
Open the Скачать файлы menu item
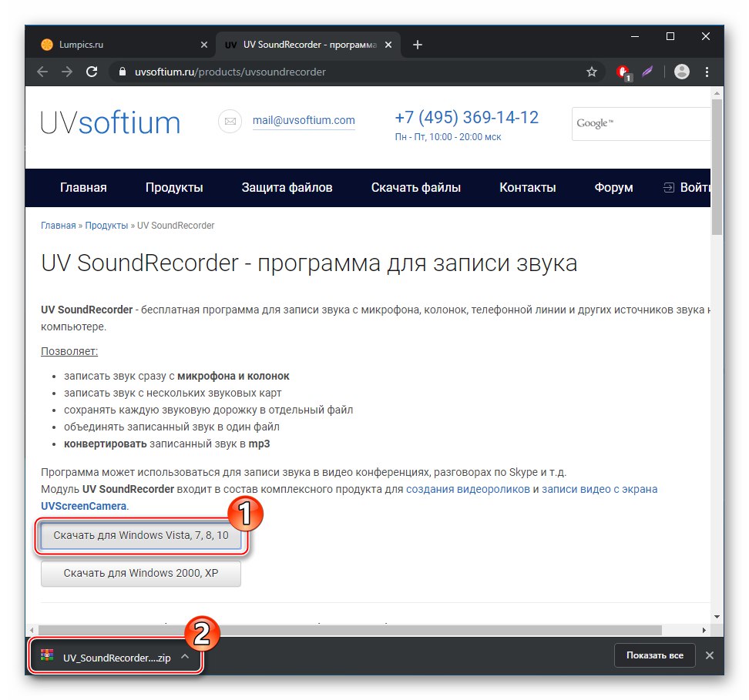pyautogui.click(x=416, y=188)
